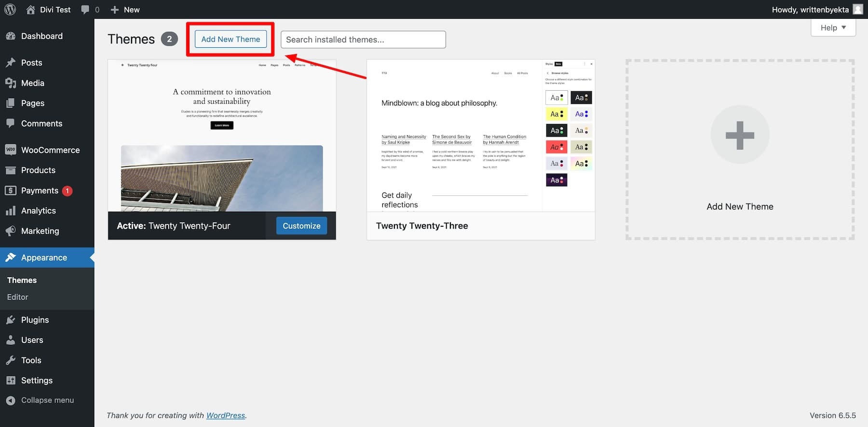Click the WordPress logo icon
The height and width of the screenshot is (427, 868).
tap(10, 9)
